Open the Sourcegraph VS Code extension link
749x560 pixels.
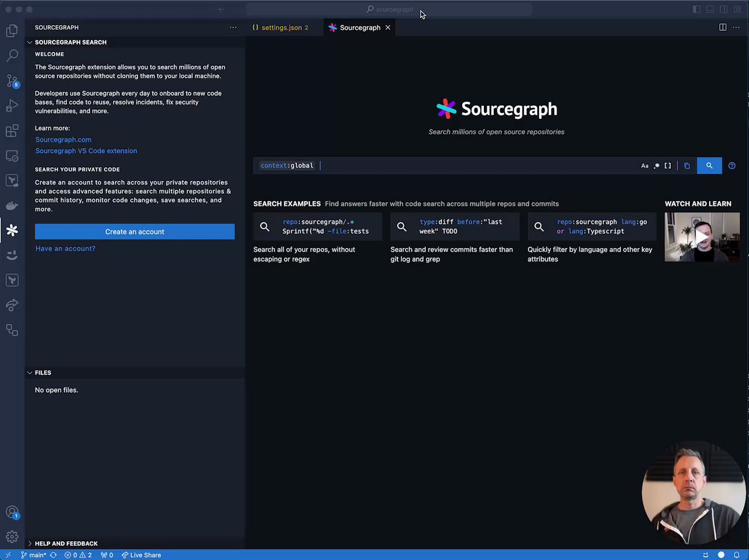tap(86, 151)
